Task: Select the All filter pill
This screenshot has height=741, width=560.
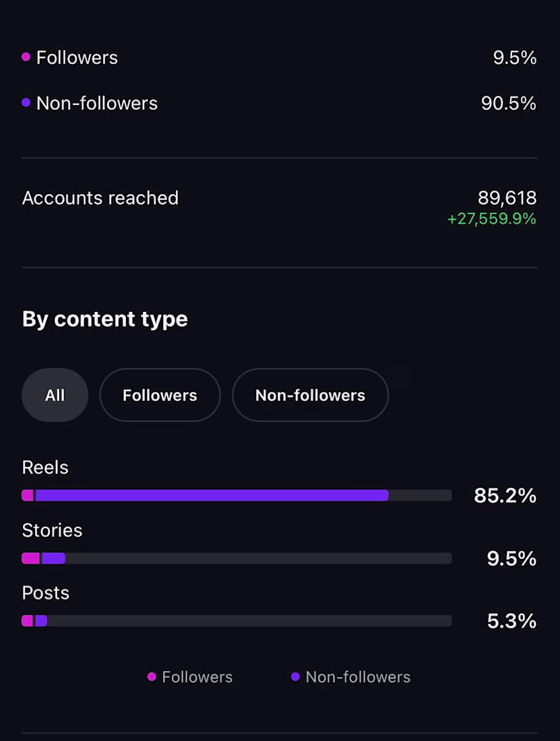Action: [55, 395]
